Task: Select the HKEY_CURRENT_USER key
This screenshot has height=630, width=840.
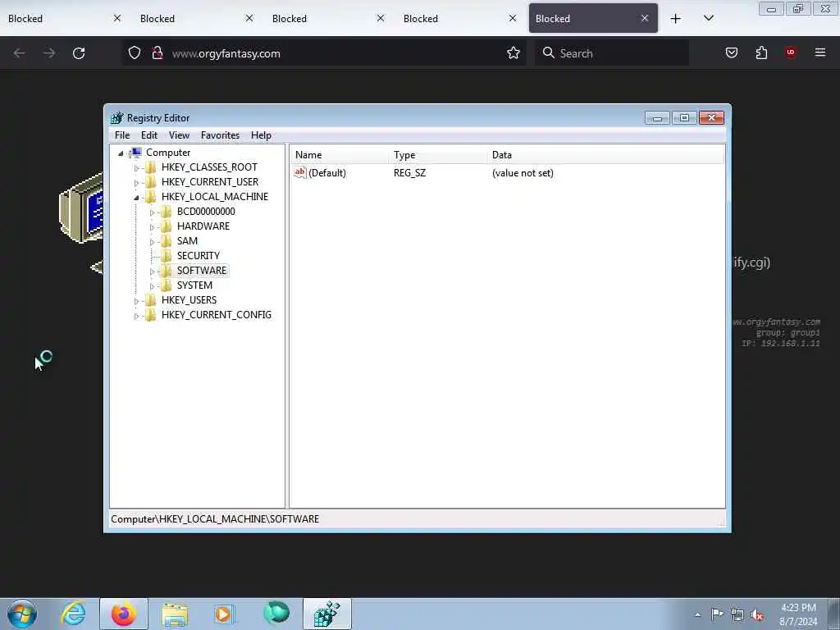Action: click(210, 181)
